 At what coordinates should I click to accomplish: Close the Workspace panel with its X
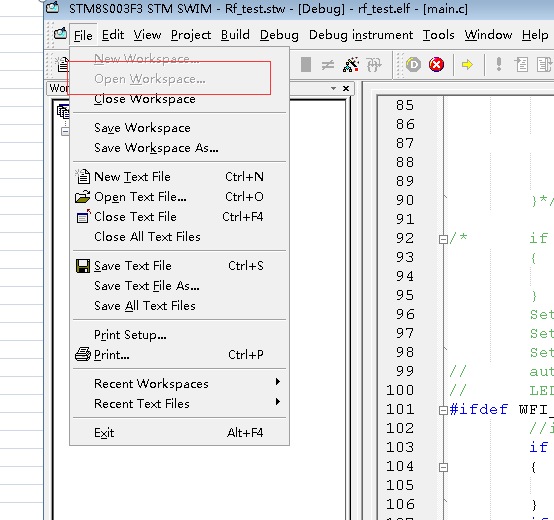[x=346, y=88]
